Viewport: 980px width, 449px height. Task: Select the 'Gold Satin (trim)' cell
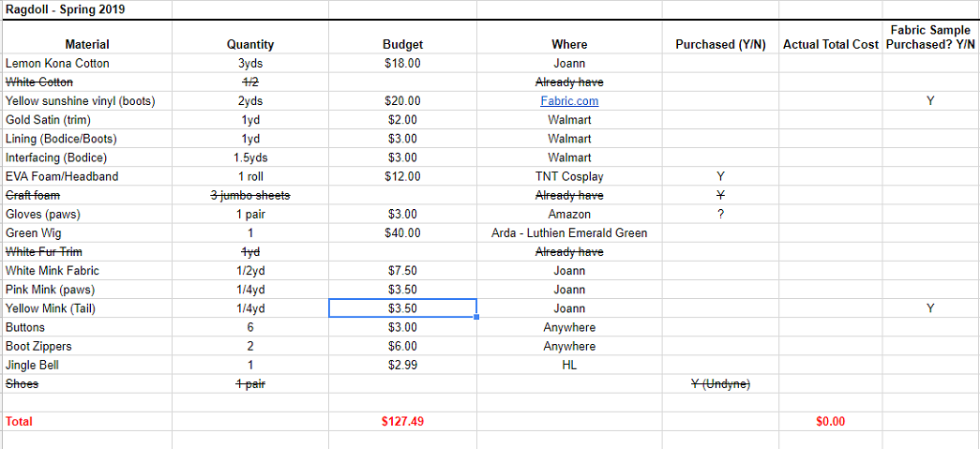87,120
